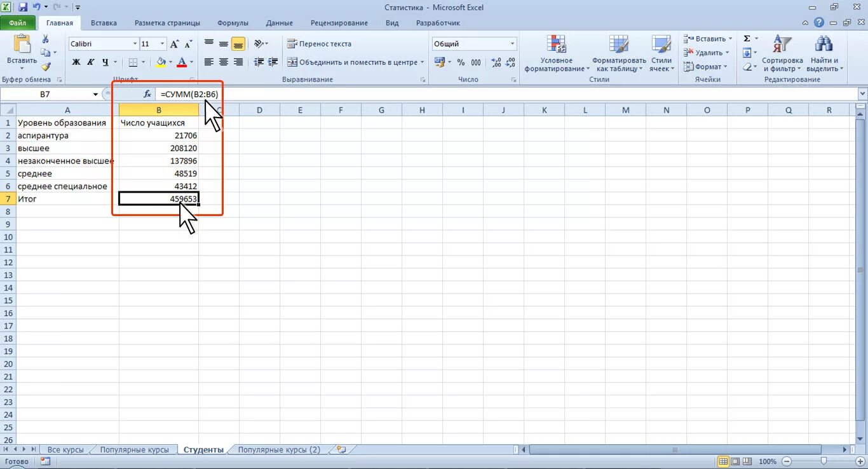Click the fx insert function icon

147,94
